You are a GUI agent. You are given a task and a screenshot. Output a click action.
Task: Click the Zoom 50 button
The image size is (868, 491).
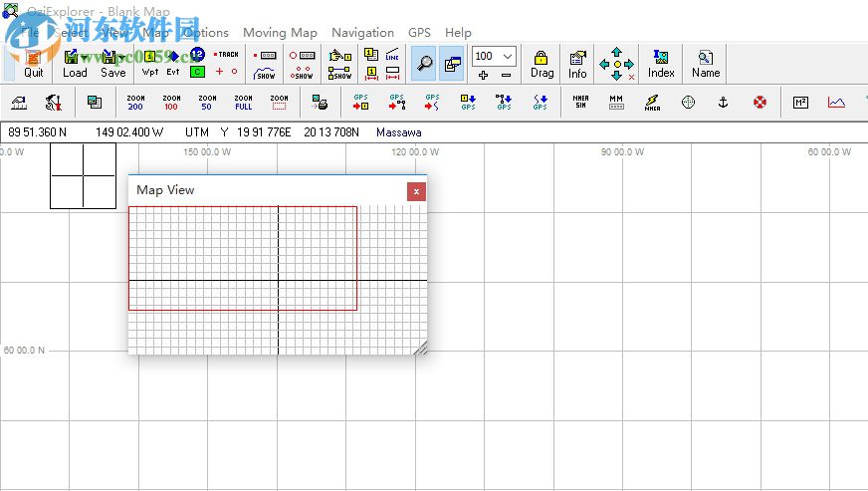point(207,103)
